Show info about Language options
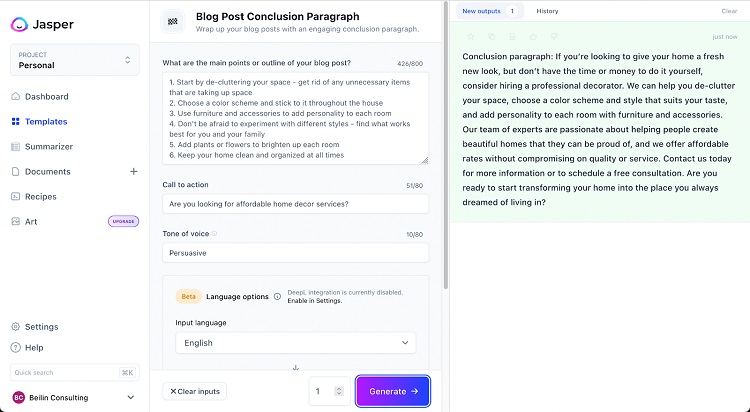Viewport: 750px width, 412px height. point(277,297)
